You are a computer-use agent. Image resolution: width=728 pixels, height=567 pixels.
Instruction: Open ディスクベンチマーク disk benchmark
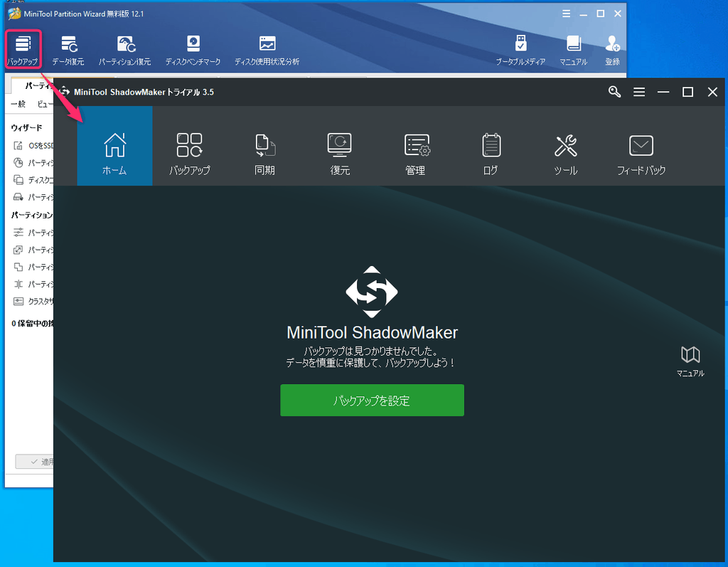193,49
